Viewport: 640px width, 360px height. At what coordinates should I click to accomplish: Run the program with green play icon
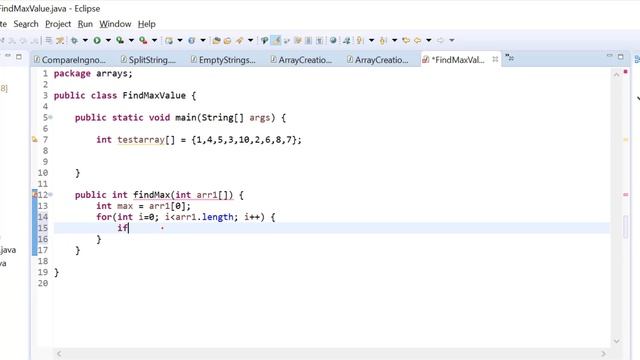[97, 40]
